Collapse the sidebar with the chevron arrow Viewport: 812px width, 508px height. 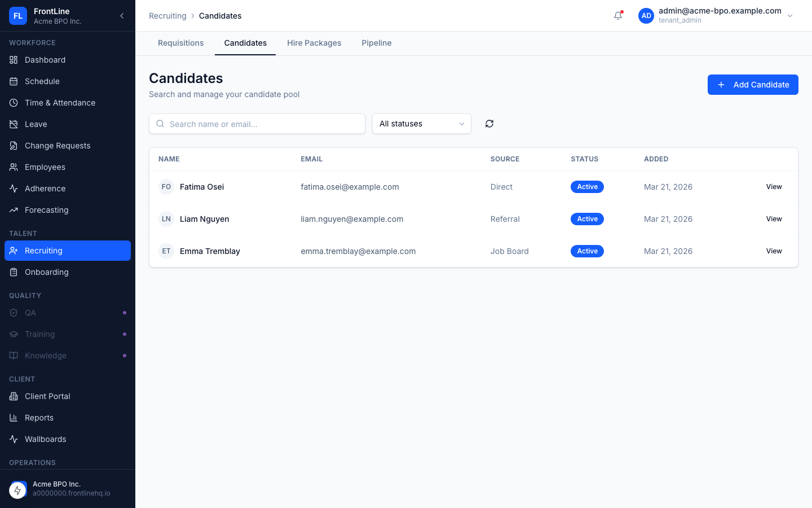[x=122, y=16]
